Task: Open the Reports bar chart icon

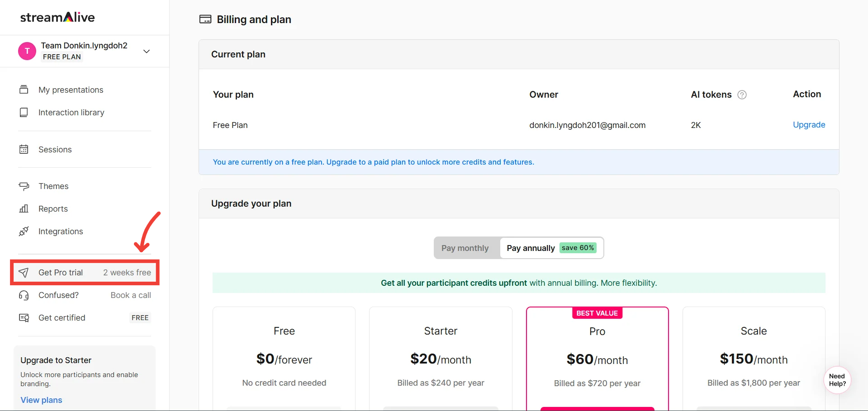Action: pos(24,208)
